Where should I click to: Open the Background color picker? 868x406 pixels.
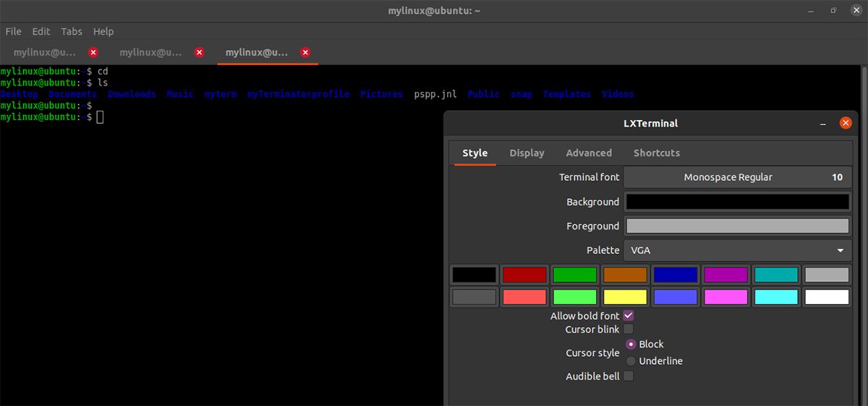point(736,202)
